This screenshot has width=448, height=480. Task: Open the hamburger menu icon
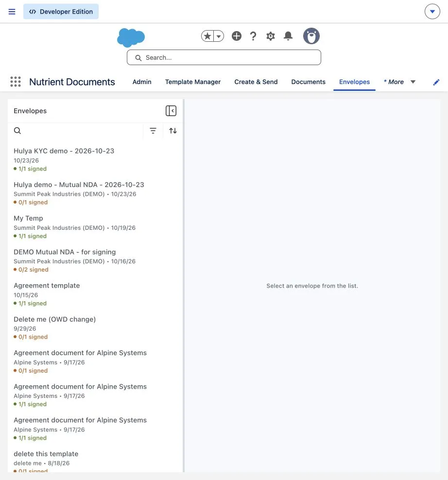[x=12, y=12]
